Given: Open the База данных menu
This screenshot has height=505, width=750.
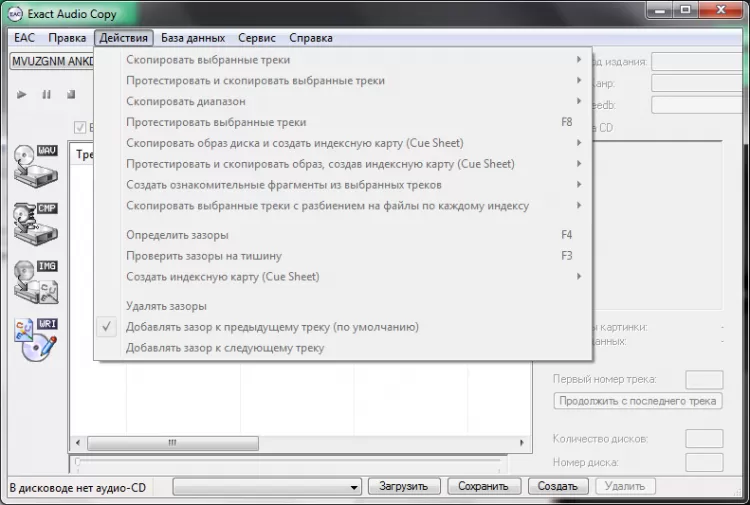Looking at the screenshot, I should (x=193, y=38).
